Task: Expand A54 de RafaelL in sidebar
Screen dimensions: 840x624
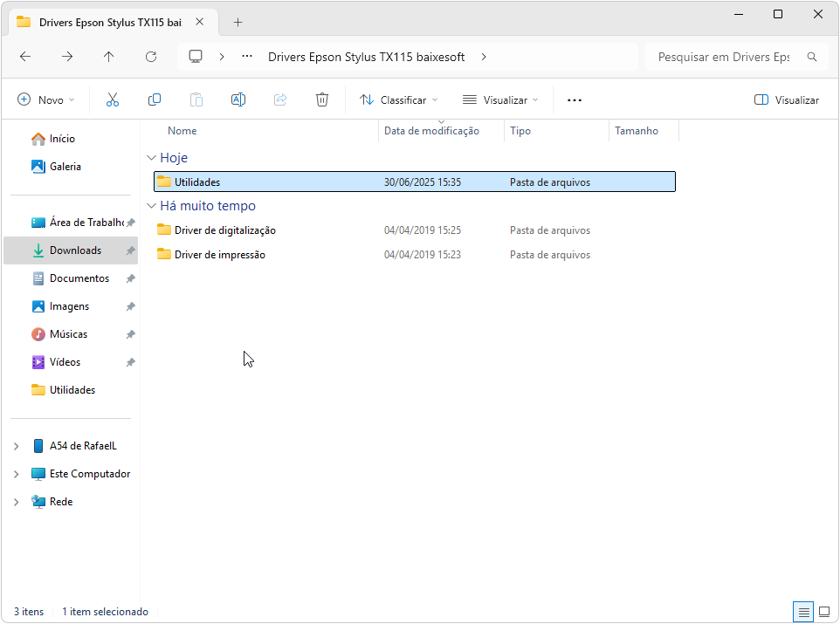Action: coord(16,446)
